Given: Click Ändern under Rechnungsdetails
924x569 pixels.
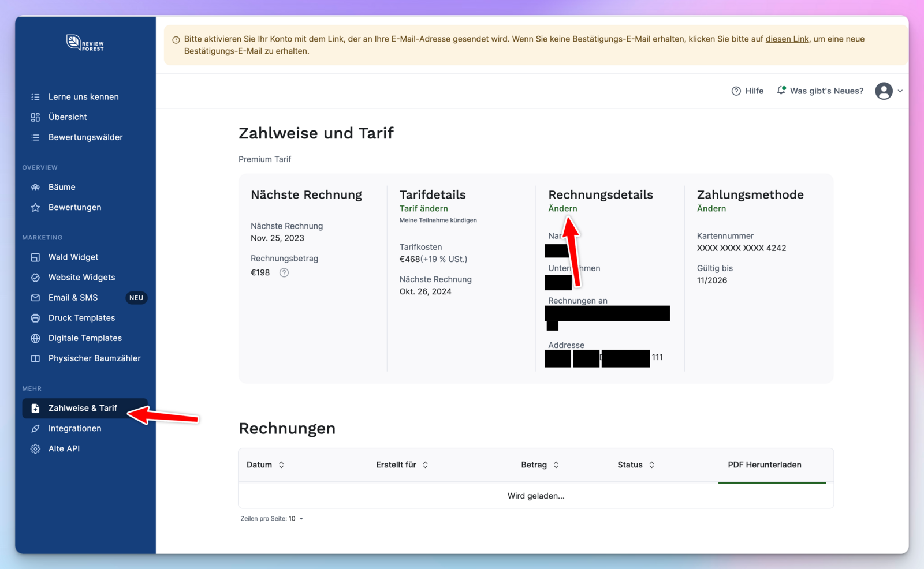Looking at the screenshot, I should (562, 209).
